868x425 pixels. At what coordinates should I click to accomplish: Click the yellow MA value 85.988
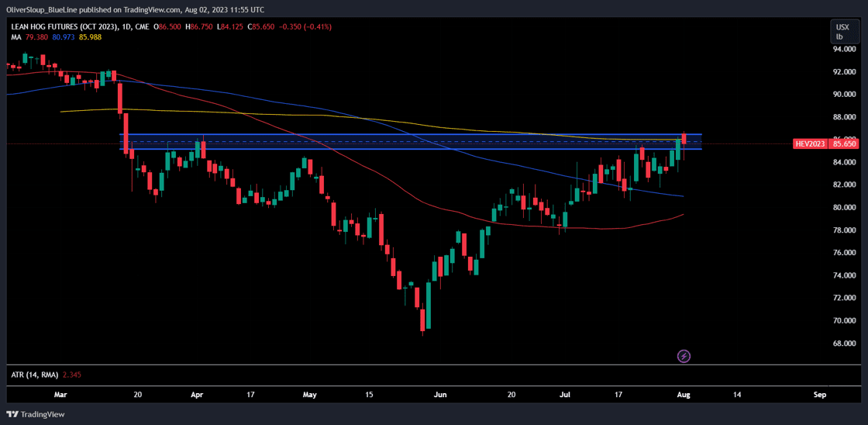(x=90, y=36)
